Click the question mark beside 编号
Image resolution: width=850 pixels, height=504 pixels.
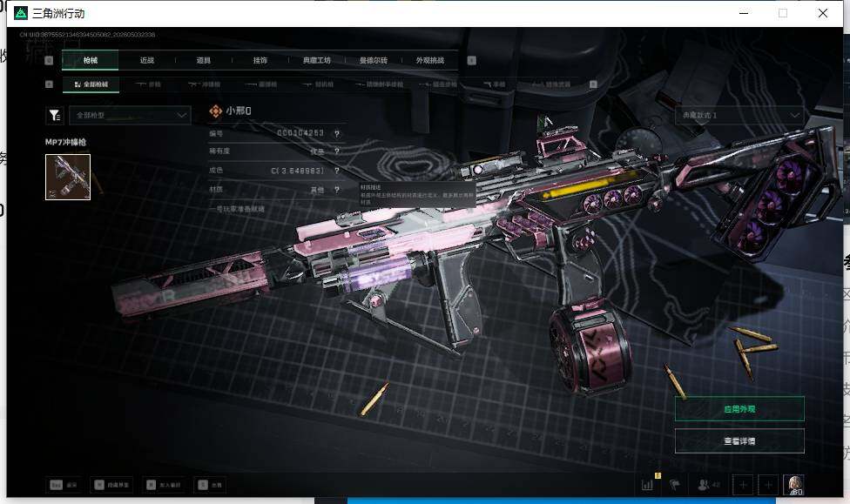coord(337,134)
